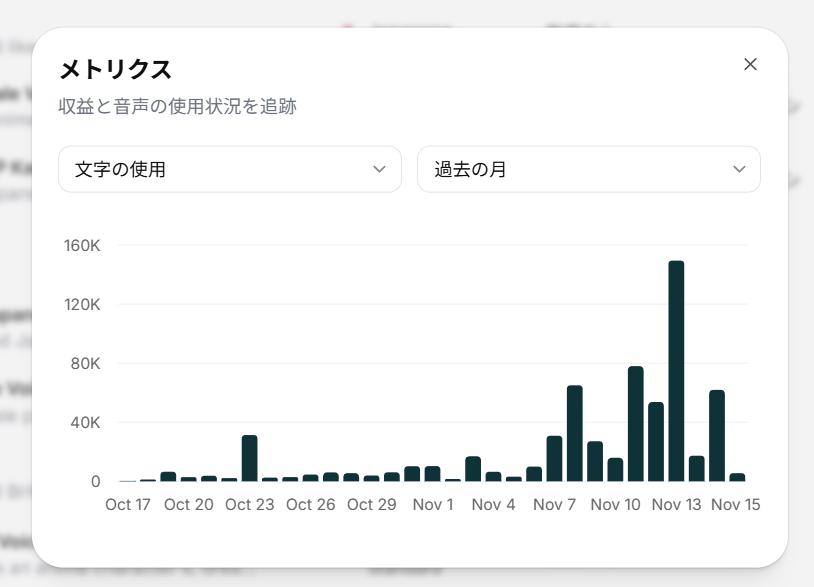The height and width of the screenshot is (587, 814).
Task: Click the Oct 20 x-axis label
Action: 188,504
